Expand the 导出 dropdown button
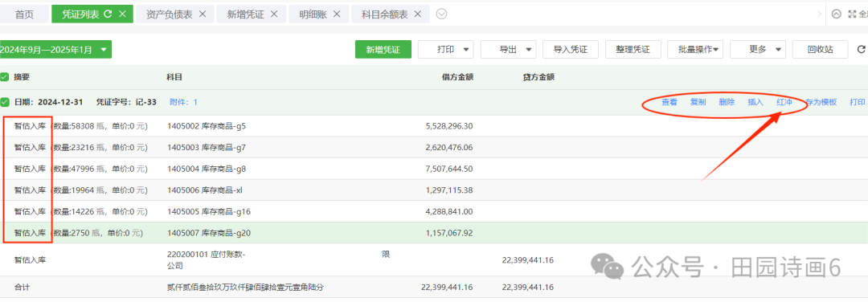 coord(508,49)
